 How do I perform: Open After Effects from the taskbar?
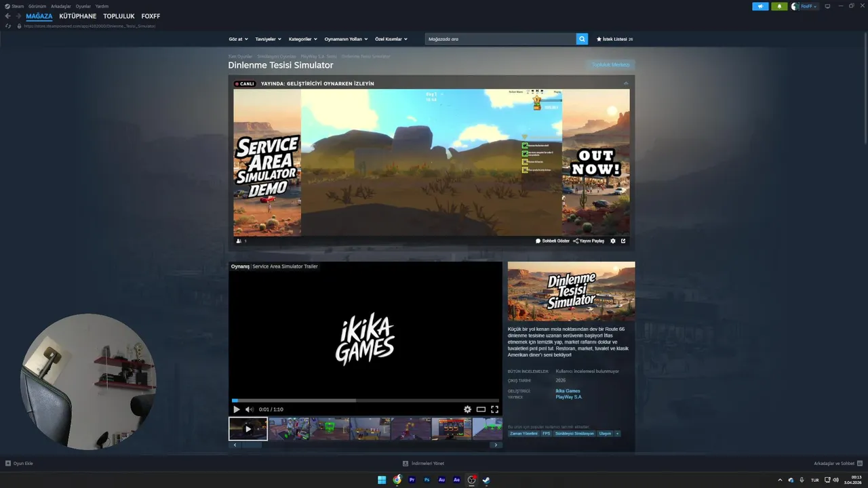[x=456, y=480]
